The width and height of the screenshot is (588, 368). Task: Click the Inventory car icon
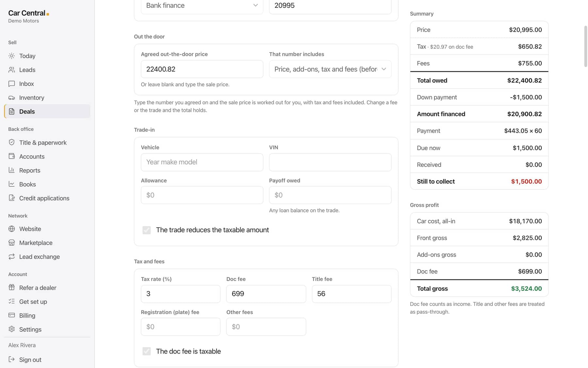[x=12, y=97]
